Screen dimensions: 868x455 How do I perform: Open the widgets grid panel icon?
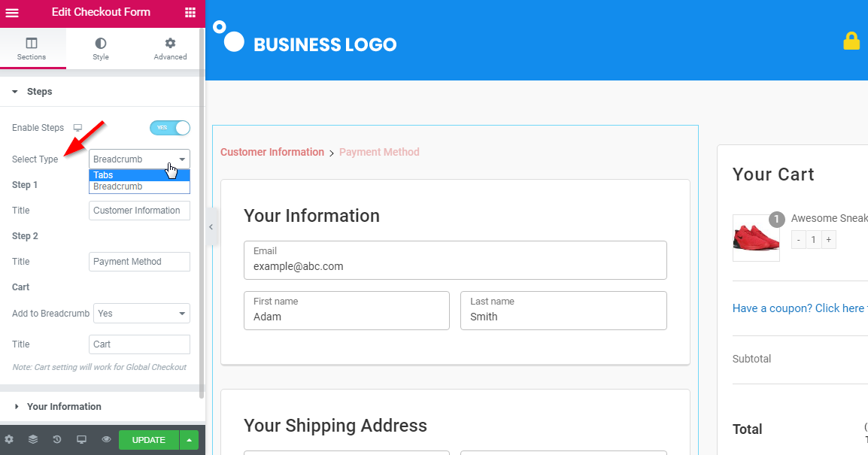[x=190, y=12]
